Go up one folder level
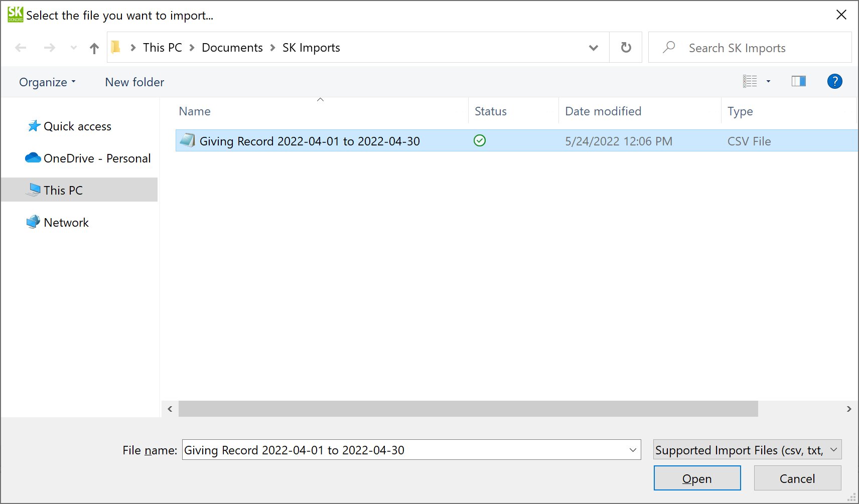This screenshot has width=859, height=504. click(x=94, y=47)
